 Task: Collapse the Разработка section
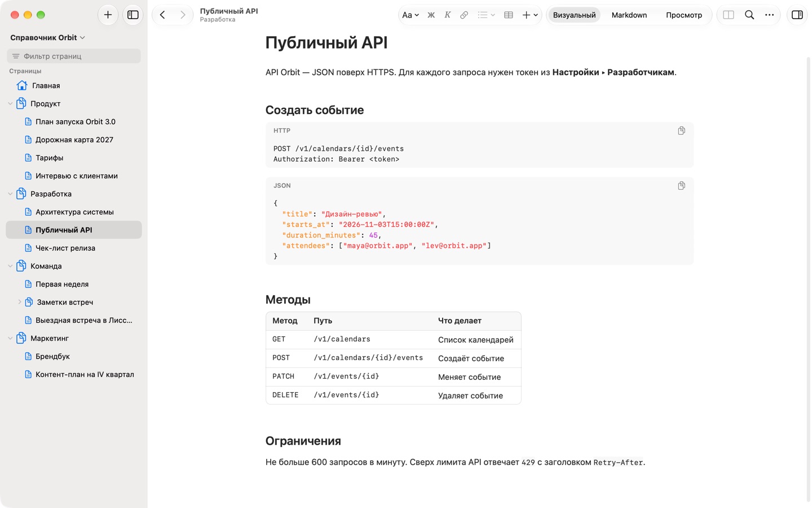click(x=10, y=194)
